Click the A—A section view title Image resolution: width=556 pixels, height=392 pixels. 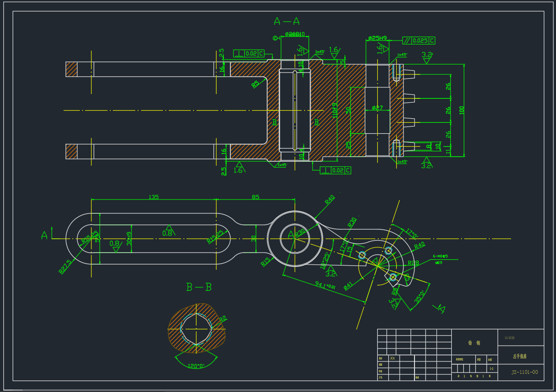[286, 21]
